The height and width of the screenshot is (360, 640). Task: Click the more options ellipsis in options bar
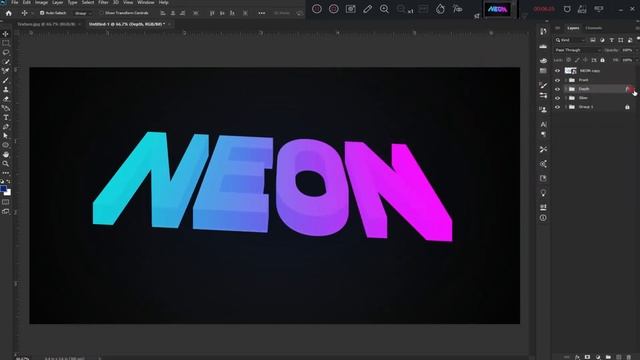point(262,13)
